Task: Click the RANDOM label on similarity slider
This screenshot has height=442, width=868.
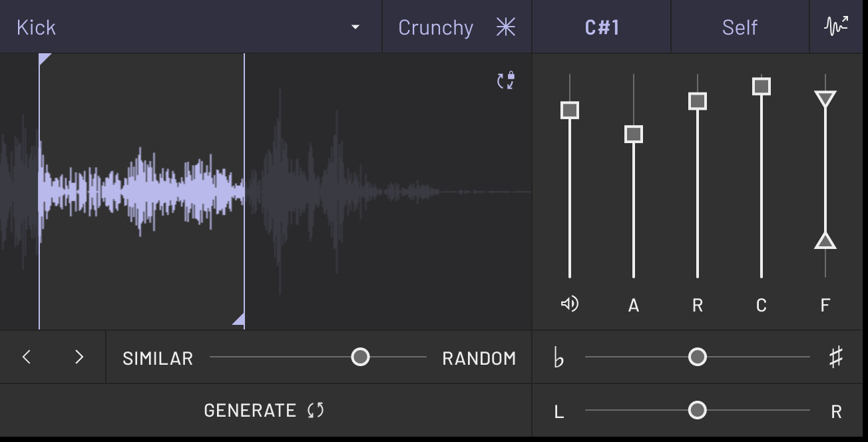Action: [479, 358]
